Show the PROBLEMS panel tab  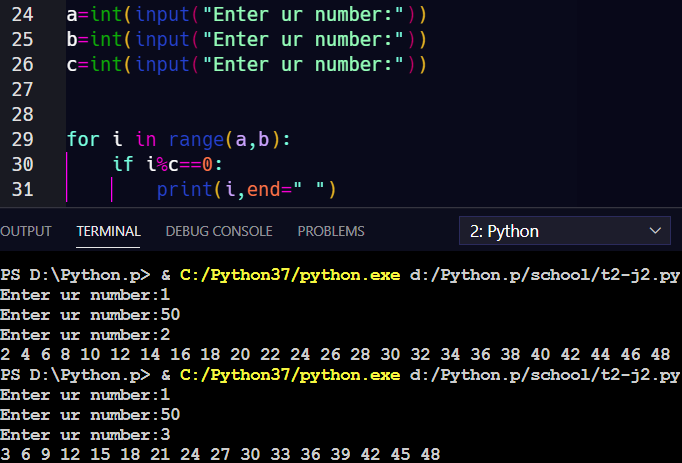pos(331,231)
